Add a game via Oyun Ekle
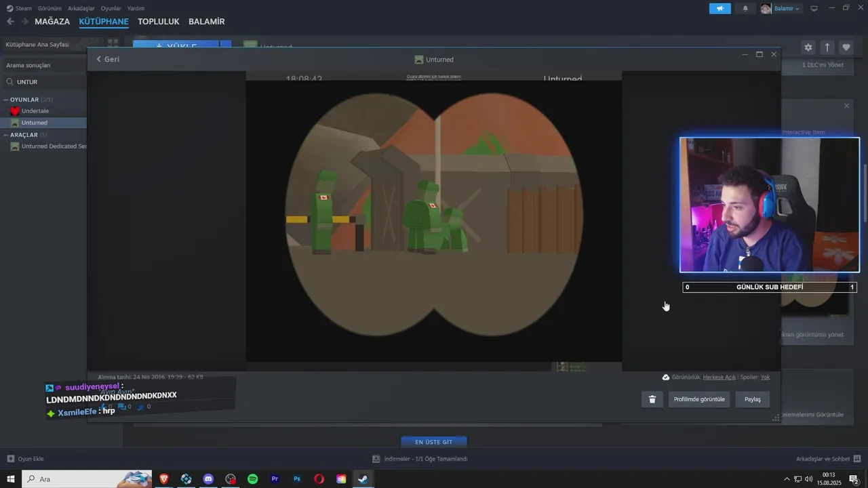 click(x=26, y=459)
